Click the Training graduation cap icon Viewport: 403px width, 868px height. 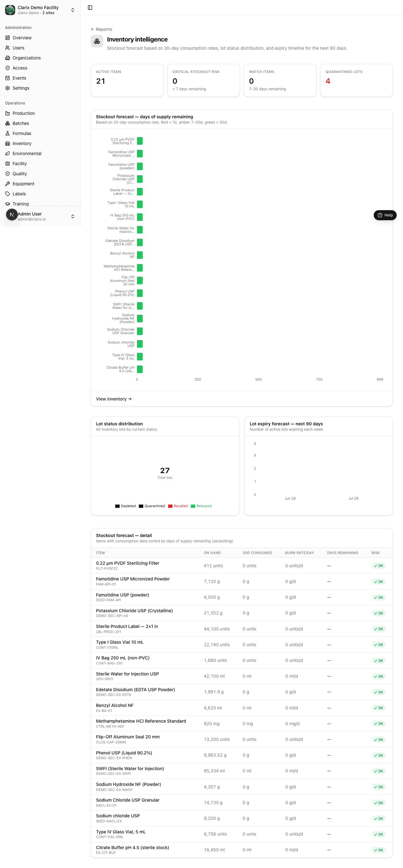pyautogui.click(x=8, y=204)
